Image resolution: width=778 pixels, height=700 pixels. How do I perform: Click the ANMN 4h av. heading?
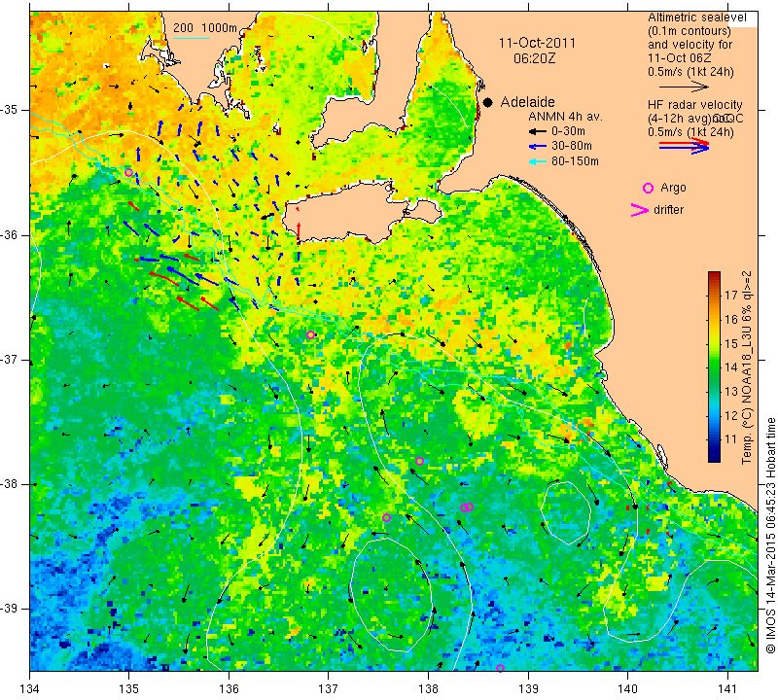coord(565,117)
